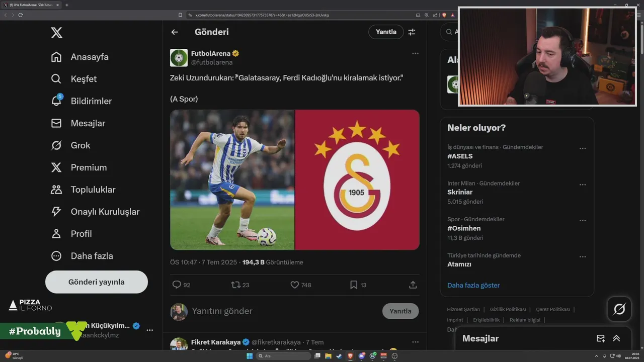Compose new message in Mesajlar drawer

tap(600, 338)
